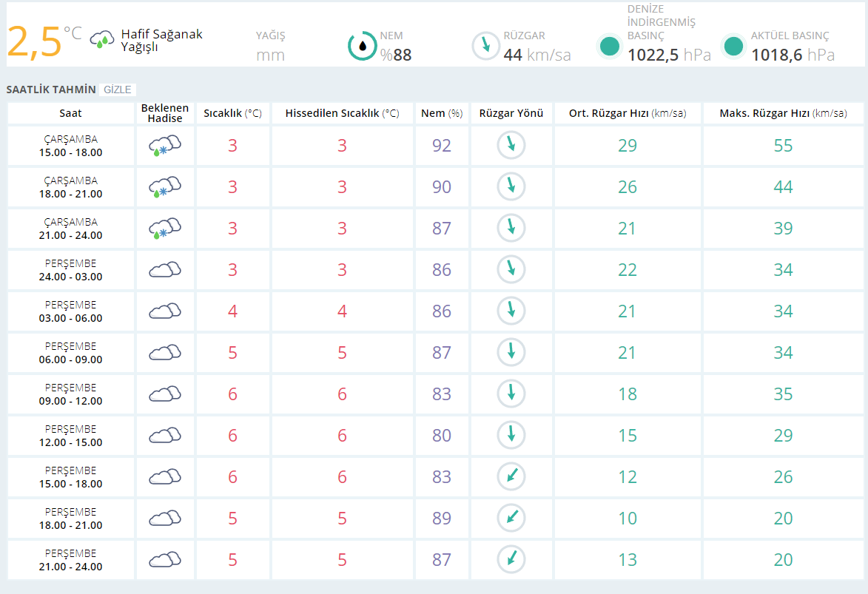Select the Perşembe 03.00 - 06.00 time row
This screenshot has height=594, width=868.
pyautogui.click(x=71, y=311)
